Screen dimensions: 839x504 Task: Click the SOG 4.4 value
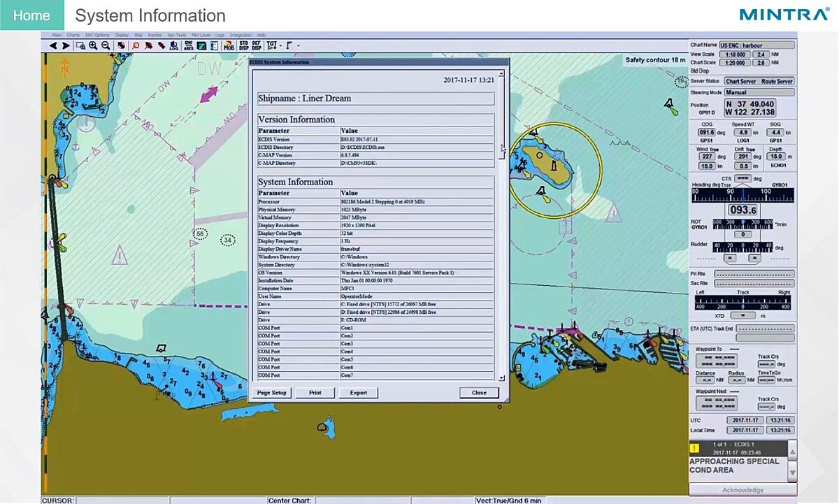click(x=775, y=132)
